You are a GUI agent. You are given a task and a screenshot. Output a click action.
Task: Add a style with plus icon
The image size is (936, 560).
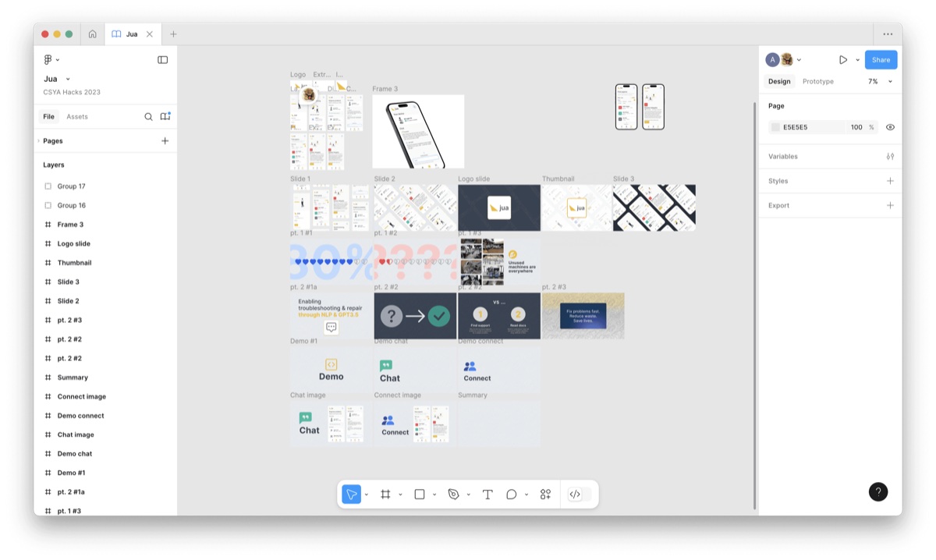[890, 181]
